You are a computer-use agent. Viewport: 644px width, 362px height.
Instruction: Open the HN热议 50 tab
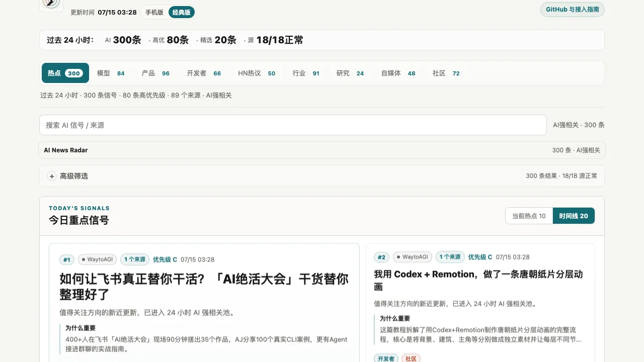click(x=257, y=73)
